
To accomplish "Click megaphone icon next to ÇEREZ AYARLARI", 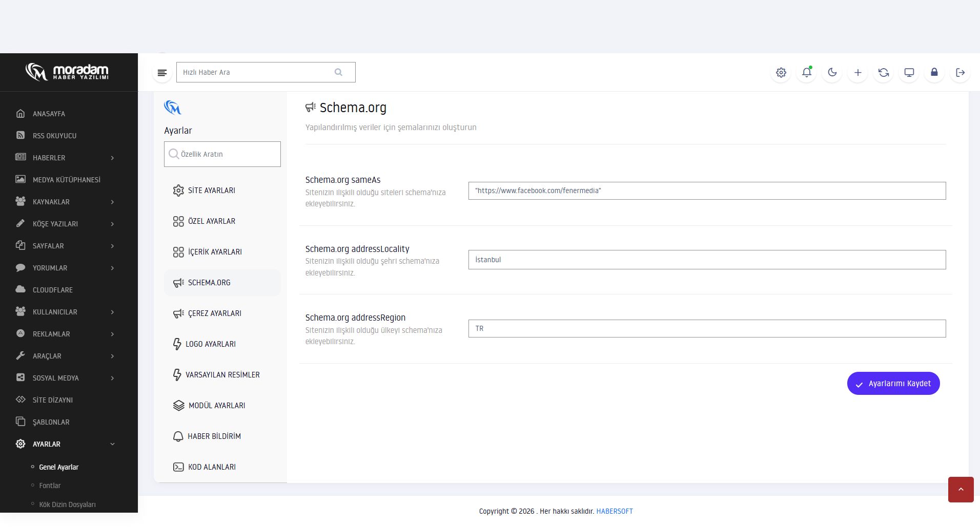I will [x=178, y=313].
